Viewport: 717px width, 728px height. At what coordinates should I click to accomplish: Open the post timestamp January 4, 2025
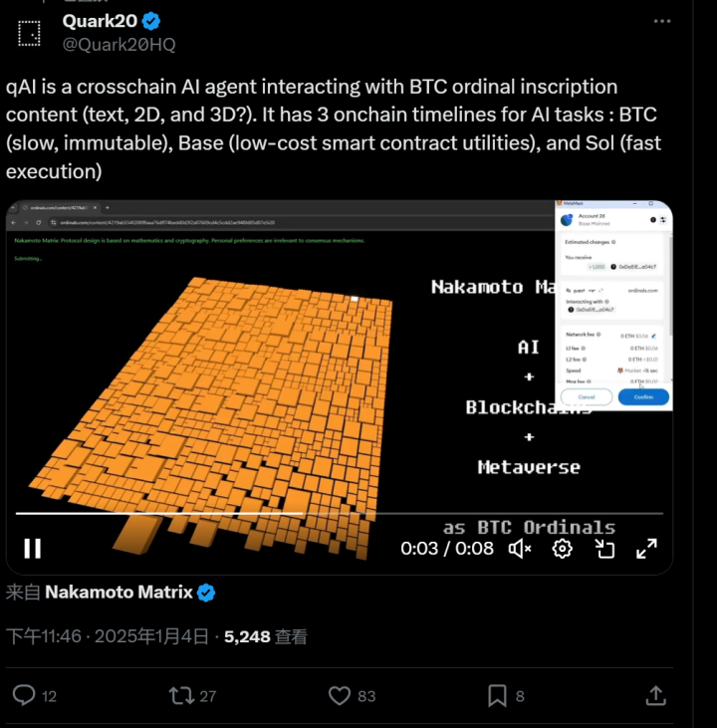[x=108, y=636]
